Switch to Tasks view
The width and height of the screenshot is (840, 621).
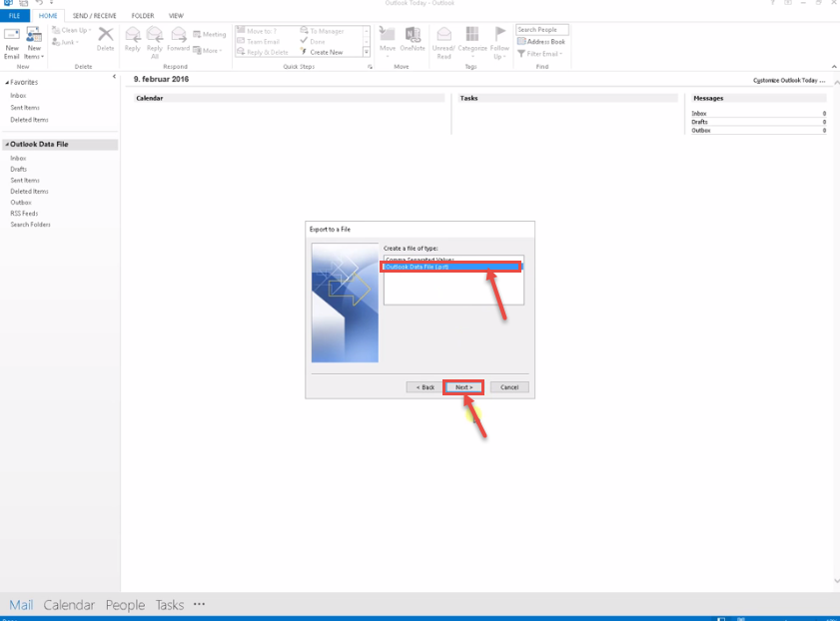coord(170,605)
